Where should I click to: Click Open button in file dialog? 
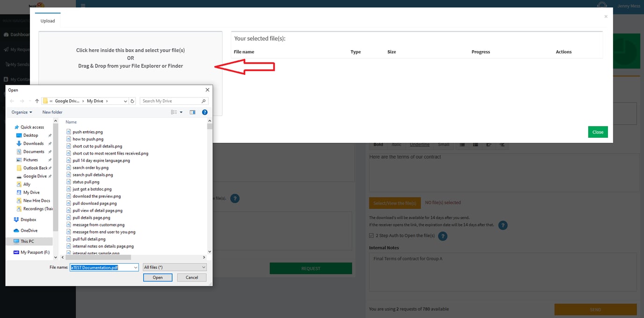(x=158, y=278)
